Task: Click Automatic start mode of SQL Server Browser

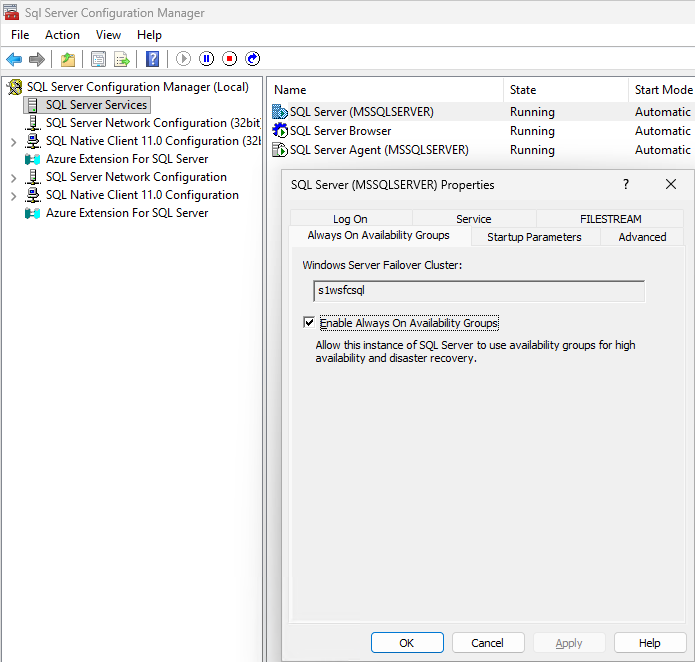Action: (663, 131)
